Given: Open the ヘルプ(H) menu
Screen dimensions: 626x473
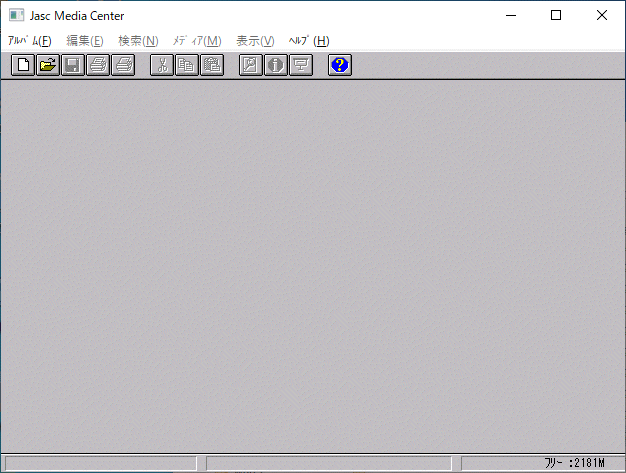Looking at the screenshot, I should coord(309,41).
